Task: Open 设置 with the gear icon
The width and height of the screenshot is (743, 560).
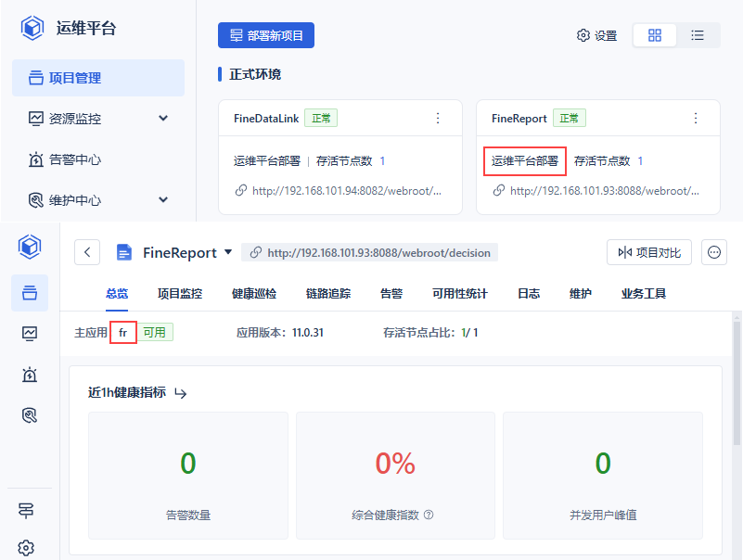Action: (596, 35)
